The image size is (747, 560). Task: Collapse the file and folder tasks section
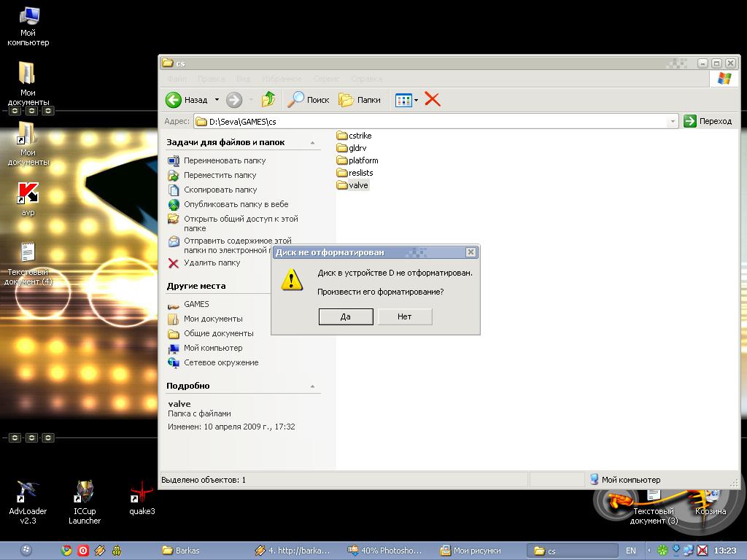pyautogui.click(x=313, y=143)
